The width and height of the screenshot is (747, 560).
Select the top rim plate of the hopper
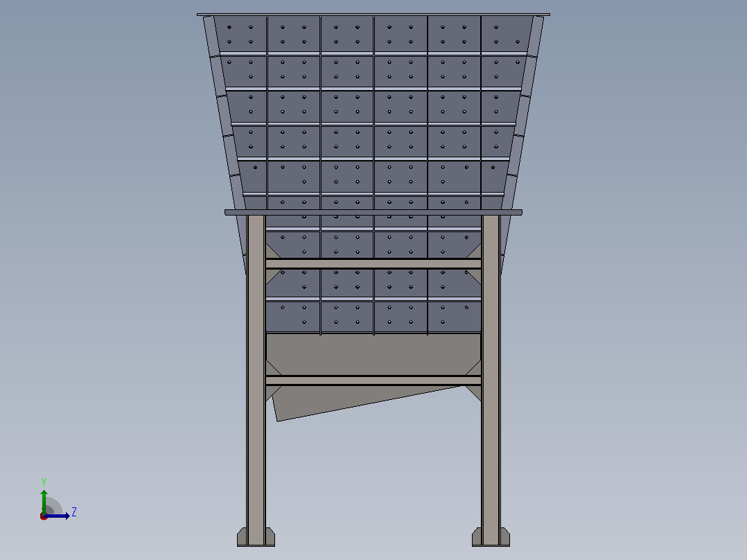373,15
